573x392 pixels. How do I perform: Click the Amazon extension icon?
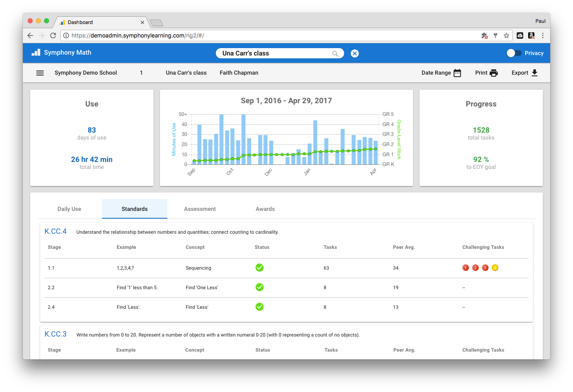coord(531,35)
